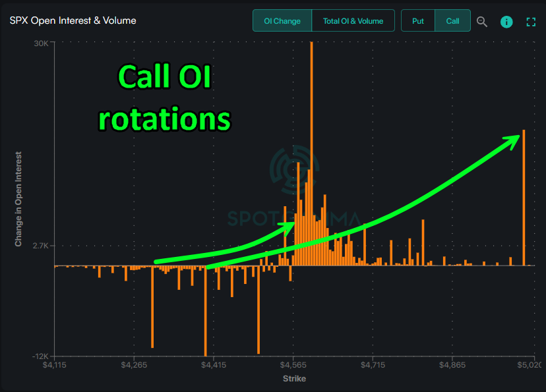Click the 30K y-axis label
Viewport: 546px width, 392px height.
point(41,43)
